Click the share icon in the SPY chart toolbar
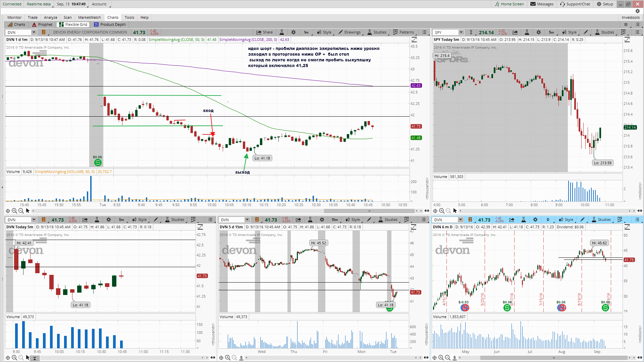 (515, 32)
